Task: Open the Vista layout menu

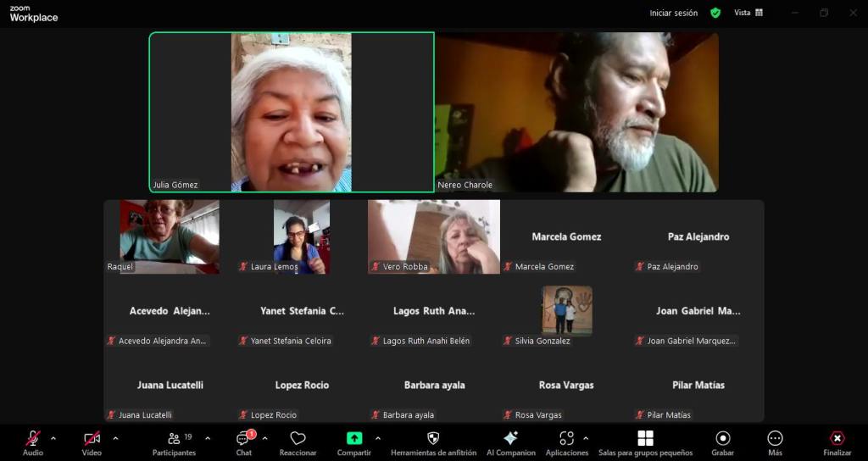Action: pos(748,13)
